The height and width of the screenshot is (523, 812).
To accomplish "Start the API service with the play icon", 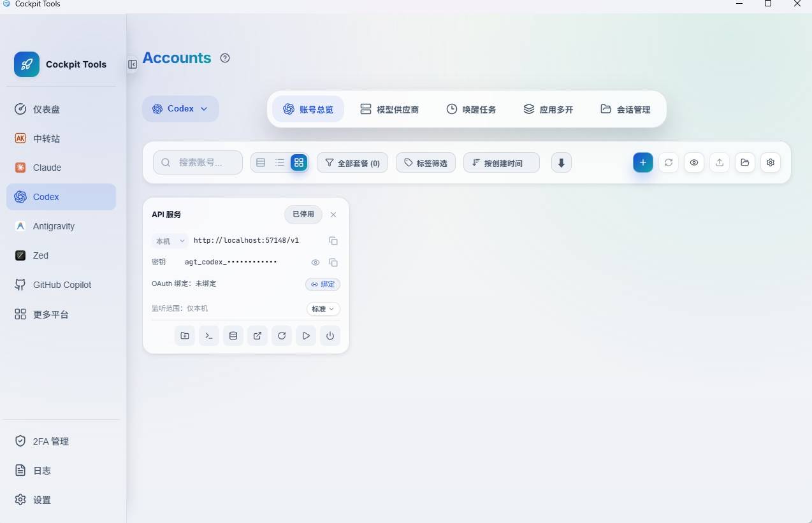I will [306, 336].
